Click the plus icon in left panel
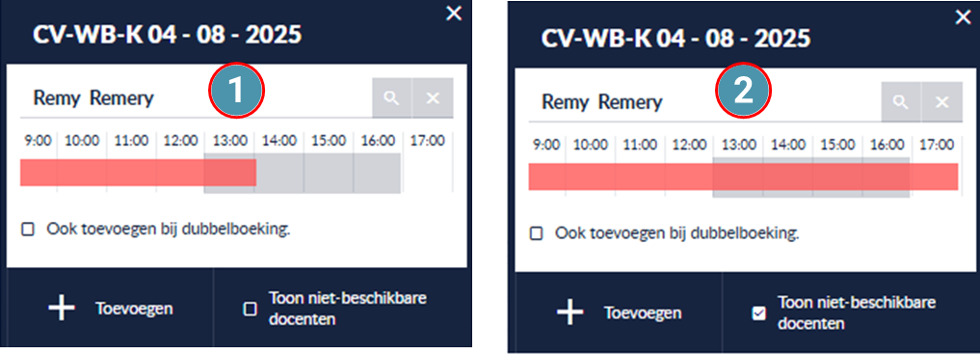The width and height of the screenshot is (980, 354). click(x=62, y=309)
